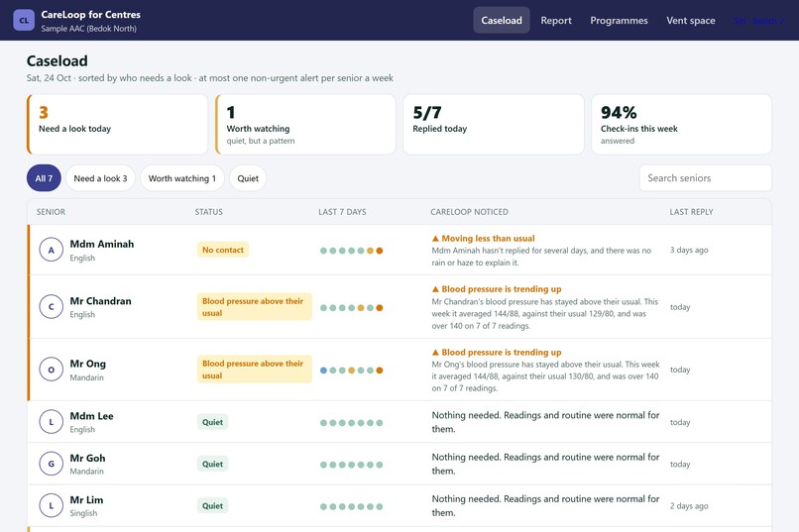
Task: Click Mr Ong's blood pressure status badge
Action: tap(255, 370)
